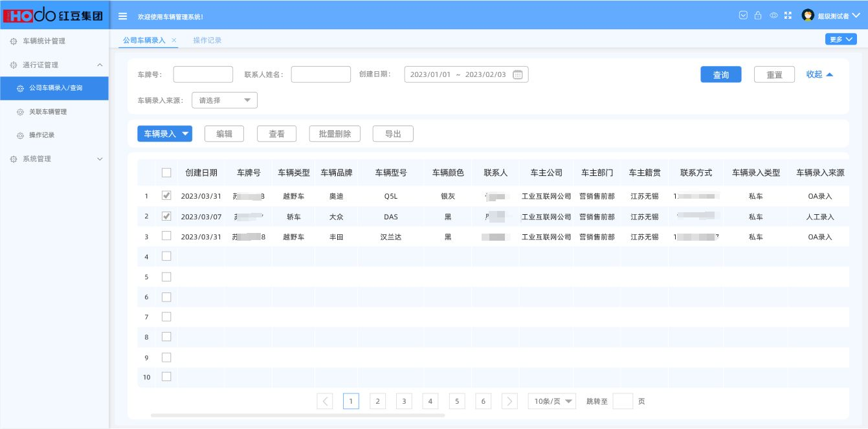Uncheck the row 2 checkbox for 大众
The image size is (868, 429).
(166, 216)
